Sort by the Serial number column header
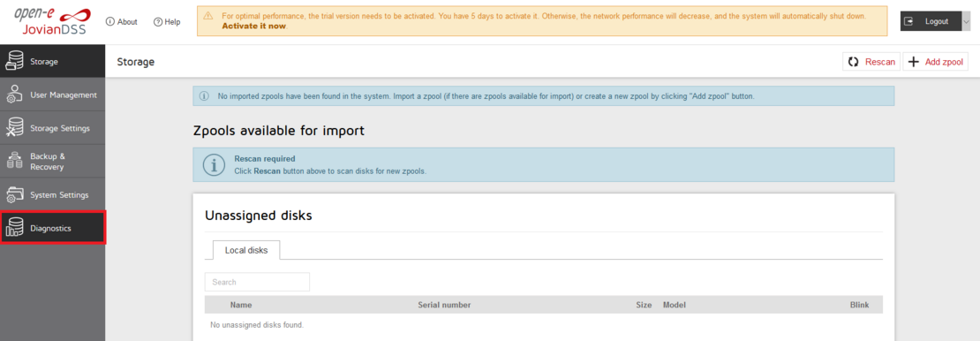This screenshot has width=980, height=341. coord(444,306)
